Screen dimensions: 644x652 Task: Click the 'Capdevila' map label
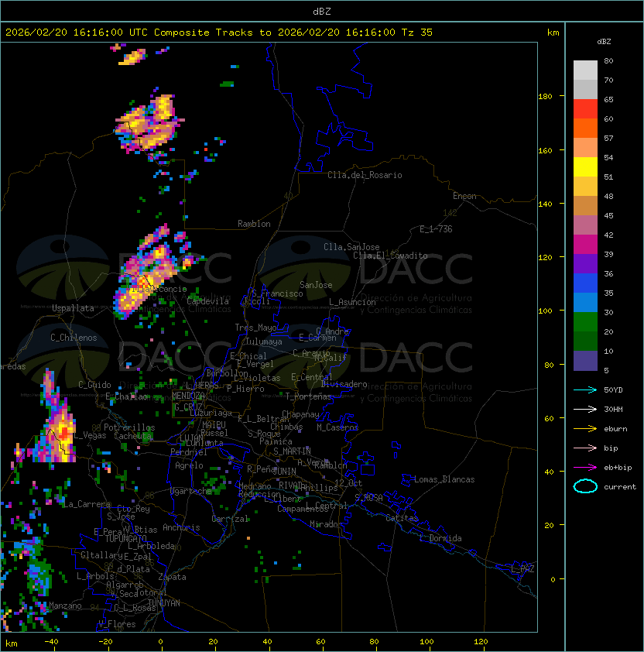pyautogui.click(x=208, y=301)
